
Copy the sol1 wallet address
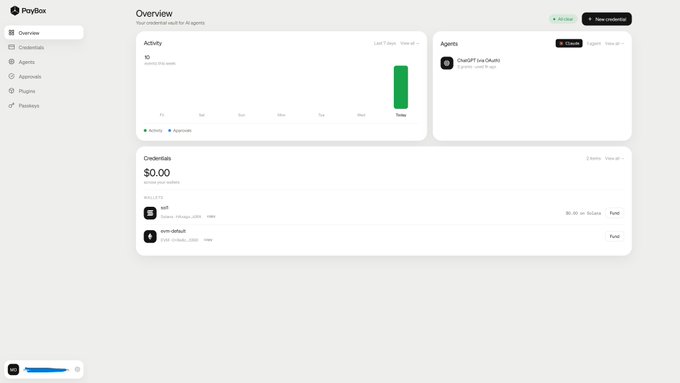[x=211, y=216]
